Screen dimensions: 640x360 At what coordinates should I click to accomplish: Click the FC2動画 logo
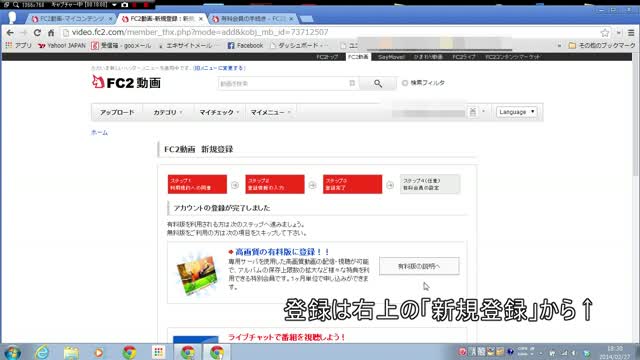(x=126, y=82)
